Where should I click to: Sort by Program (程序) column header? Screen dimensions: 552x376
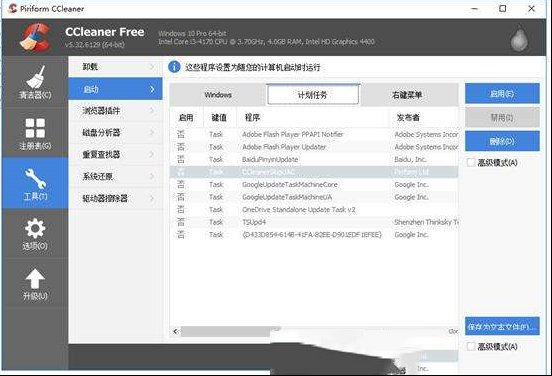[312, 118]
